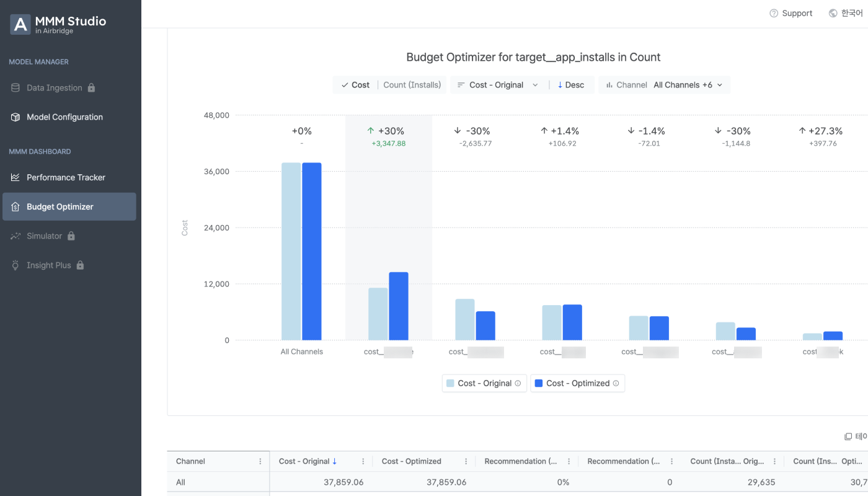Click the lock icon beside Data Ingestion
Screen dimensions: 868x496
pyautogui.click(x=91, y=87)
